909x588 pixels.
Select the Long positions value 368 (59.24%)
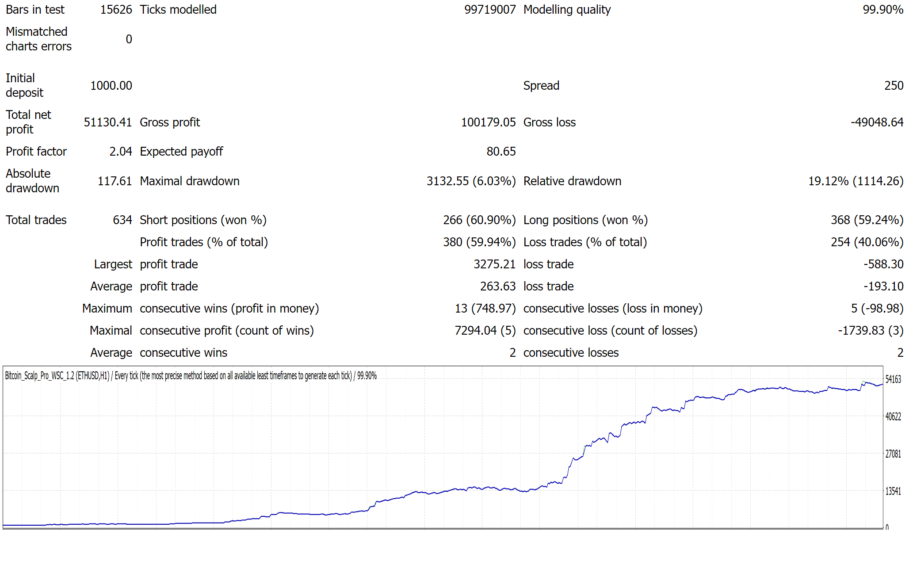tap(867, 220)
